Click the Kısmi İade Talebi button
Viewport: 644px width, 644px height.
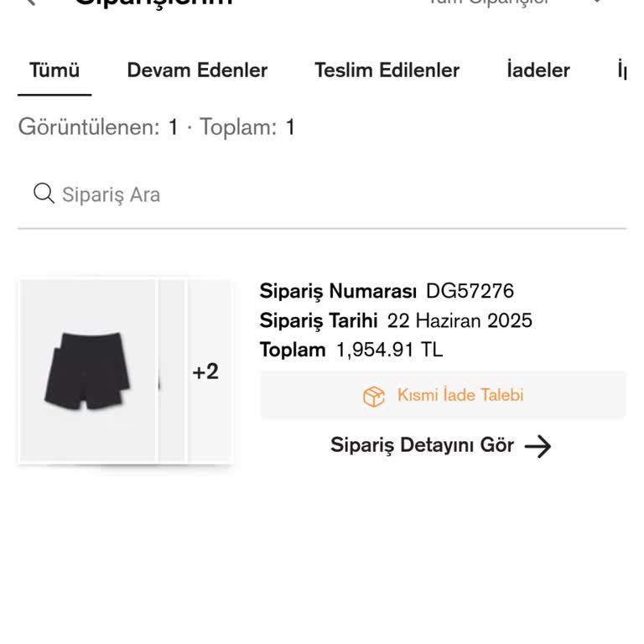443,395
